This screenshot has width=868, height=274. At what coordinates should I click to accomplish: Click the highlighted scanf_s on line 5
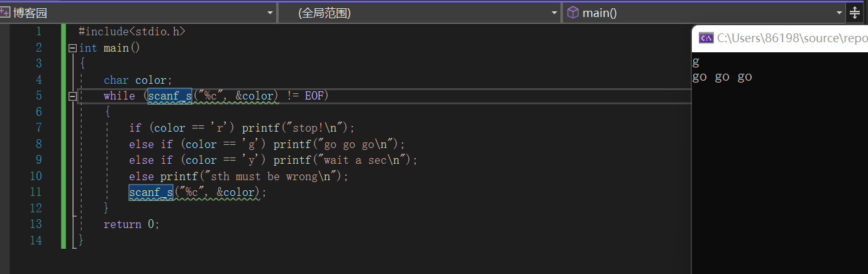(x=169, y=96)
